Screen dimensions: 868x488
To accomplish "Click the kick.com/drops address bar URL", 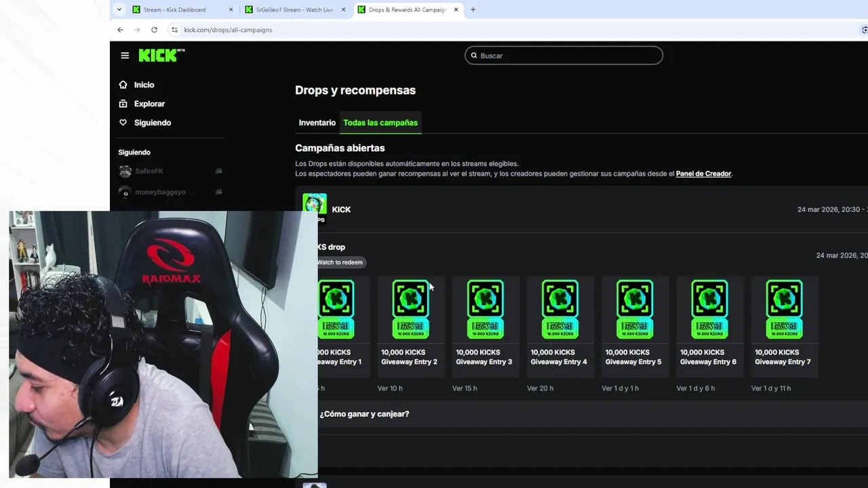I will (228, 30).
